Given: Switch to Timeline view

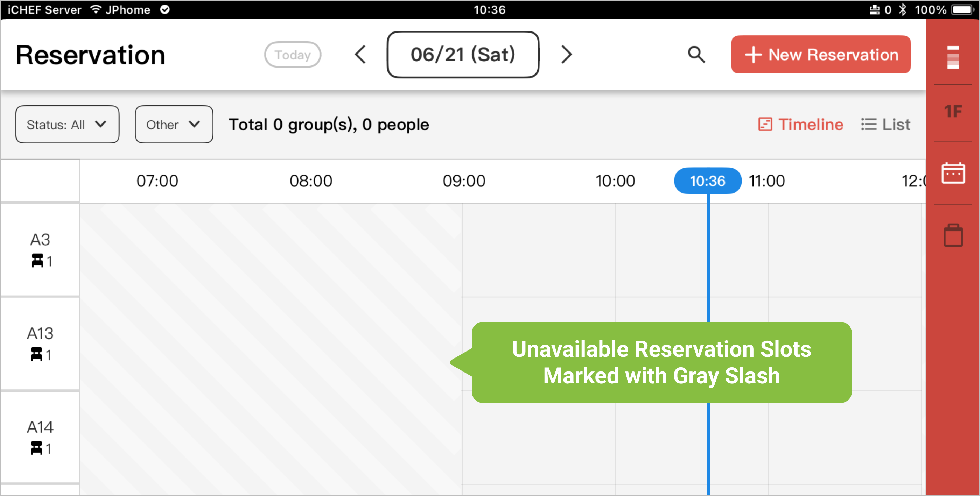Looking at the screenshot, I should click(x=801, y=125).
